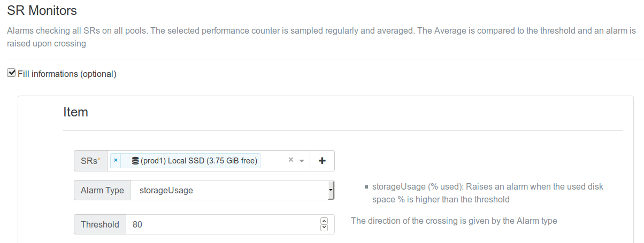The image size is (644, 243).
Task: Click the storageUsage (% used) description bullet
Action: [x=489, y=193]
